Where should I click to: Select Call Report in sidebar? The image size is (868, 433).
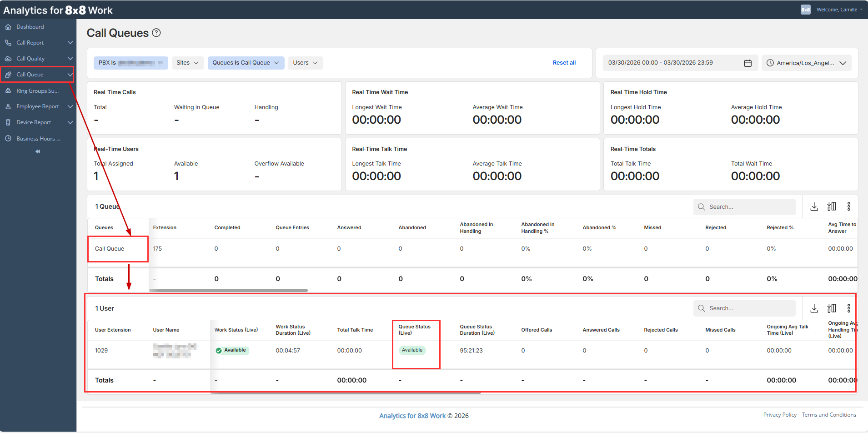click(x=30, y=43)
